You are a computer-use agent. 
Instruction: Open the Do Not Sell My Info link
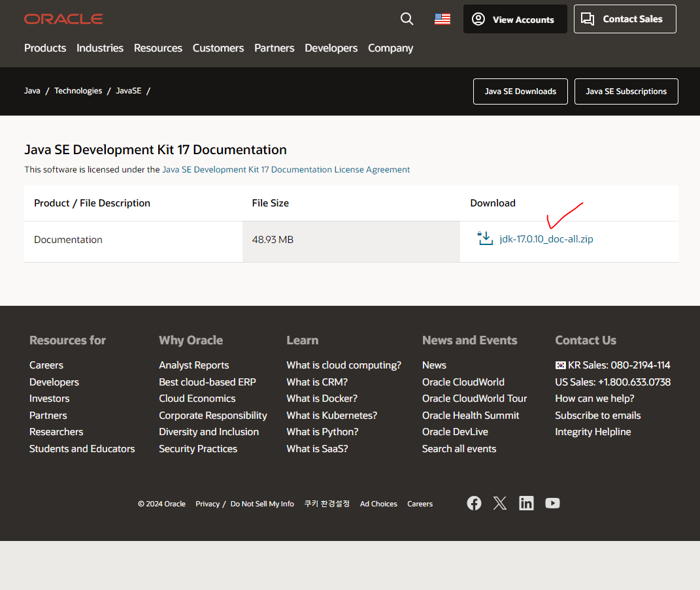[262, 504]
